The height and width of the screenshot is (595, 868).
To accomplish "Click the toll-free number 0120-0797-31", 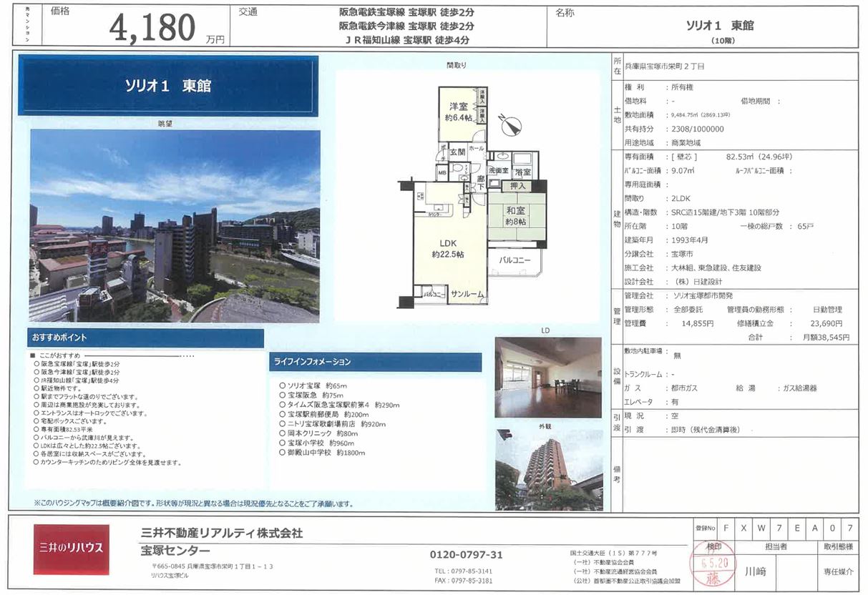I will pos(466,554).
